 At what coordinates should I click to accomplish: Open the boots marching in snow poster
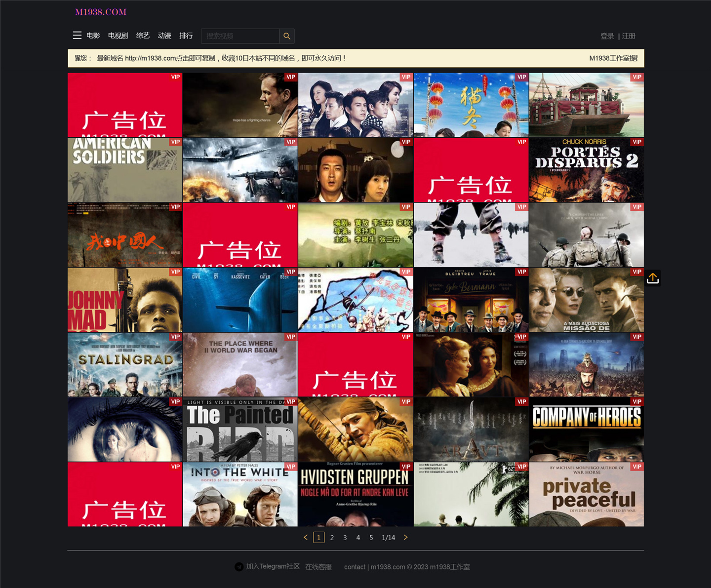pyautogui.click(x=471, y=235)
